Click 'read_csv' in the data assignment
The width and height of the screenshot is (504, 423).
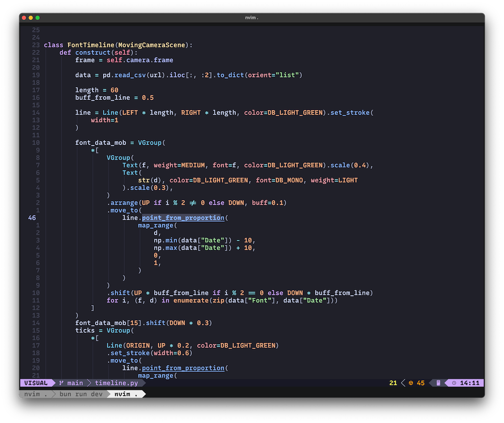[130, 75]
